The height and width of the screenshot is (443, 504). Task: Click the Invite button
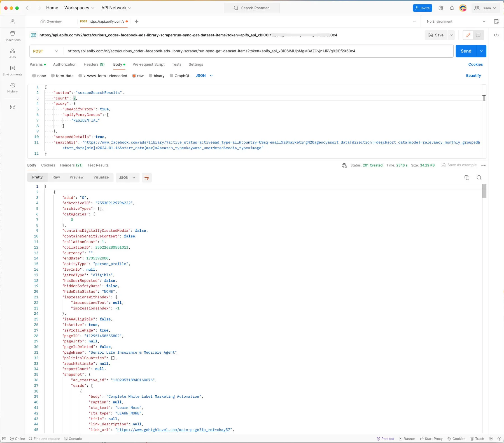423,8
